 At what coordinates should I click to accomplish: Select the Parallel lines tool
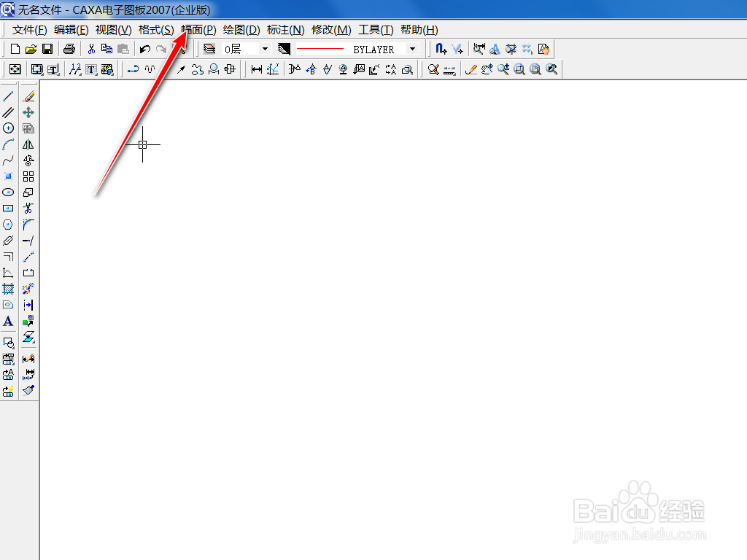point(8,113)
